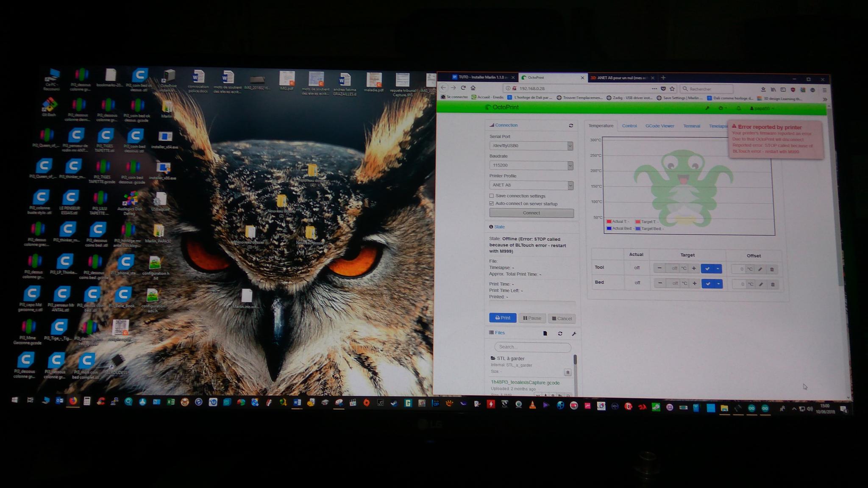Check Save connection settings

492,196
